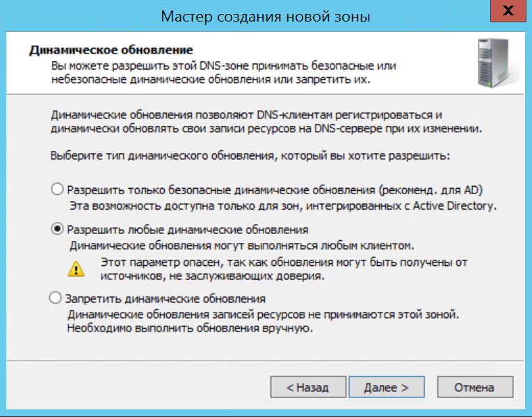Click the yellow warning triangle icon

[75, 268]
